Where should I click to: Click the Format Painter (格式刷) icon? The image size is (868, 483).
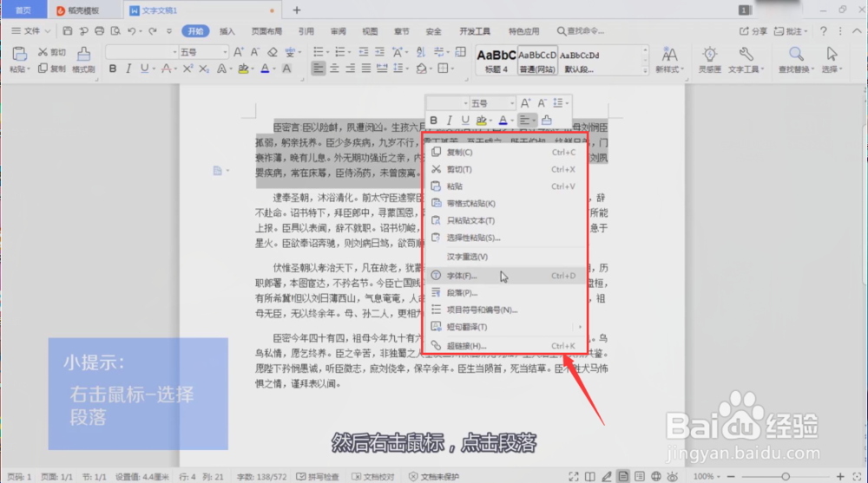pyautogui.click(x=83, y=55)
